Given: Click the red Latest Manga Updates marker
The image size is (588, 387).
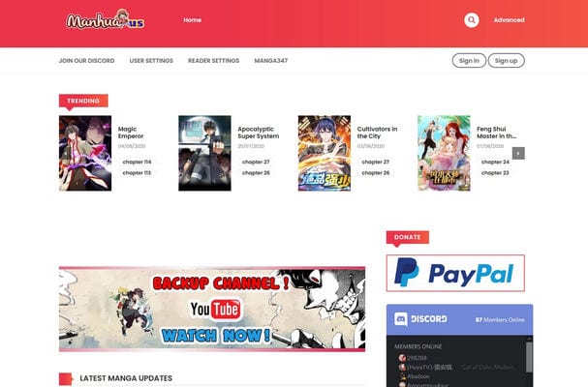Looking at the screenshot, I should pos(66,378).
